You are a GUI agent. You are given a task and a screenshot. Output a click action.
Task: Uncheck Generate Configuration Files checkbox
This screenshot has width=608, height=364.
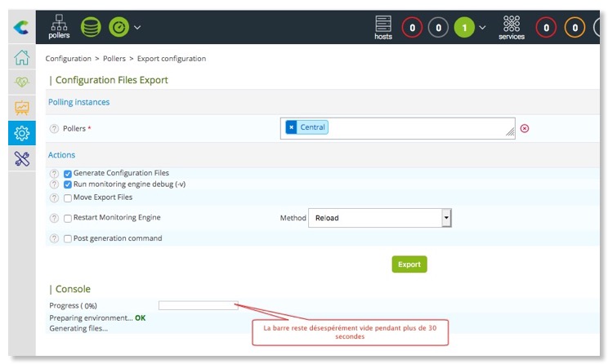click(x=68, y=174)
